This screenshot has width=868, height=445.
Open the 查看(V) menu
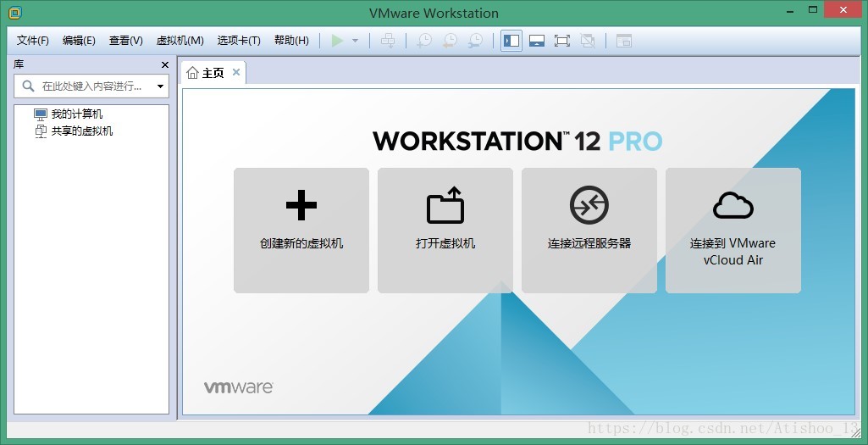point(125,41)
